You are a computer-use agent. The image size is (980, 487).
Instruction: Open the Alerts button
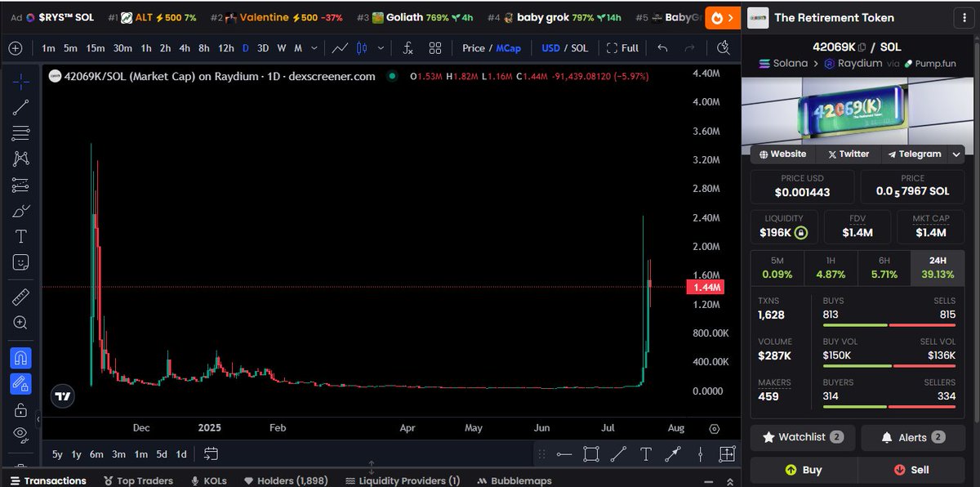click(x=913, y=437)
